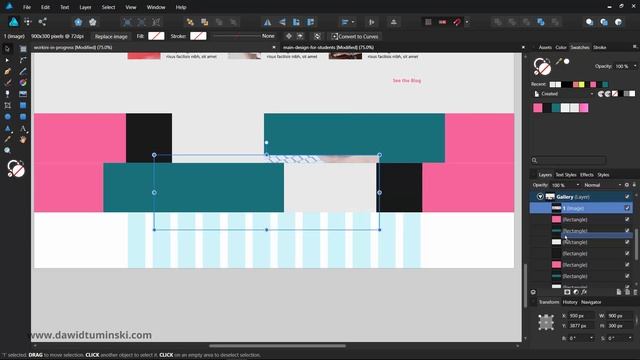The image size is (640, 360).
Task: Select the Transparency tool
Action: [x=7, y=94]
